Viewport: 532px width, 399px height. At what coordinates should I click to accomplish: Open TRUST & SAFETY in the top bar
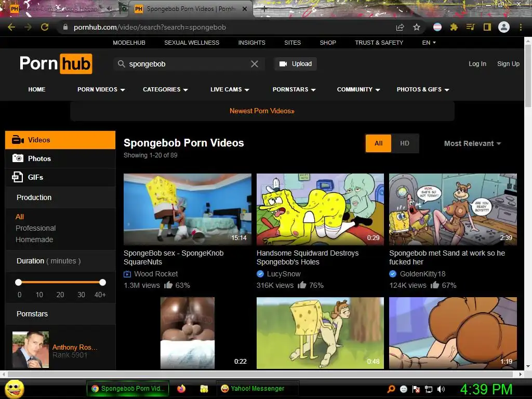(379, 43)
